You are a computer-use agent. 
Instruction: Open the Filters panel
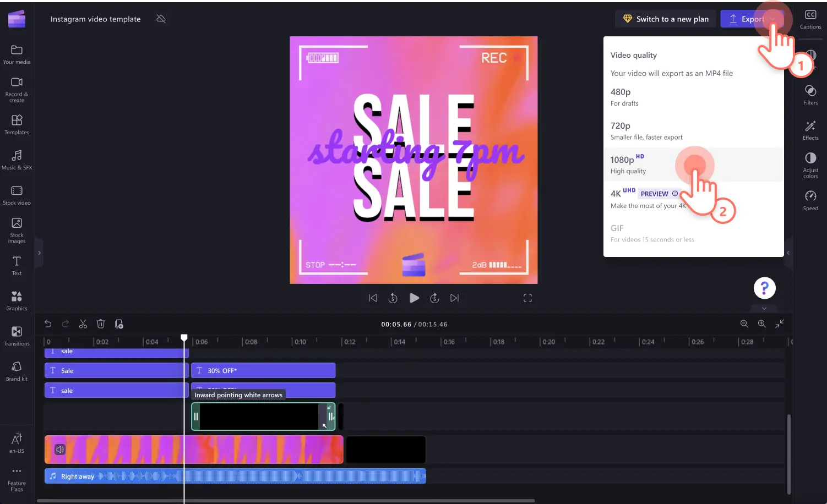coord(810,95)
